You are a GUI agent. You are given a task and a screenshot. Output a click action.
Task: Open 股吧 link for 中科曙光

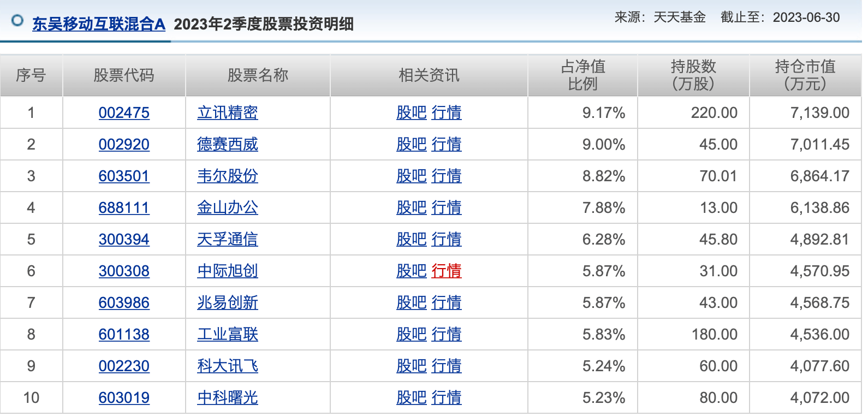412,398
